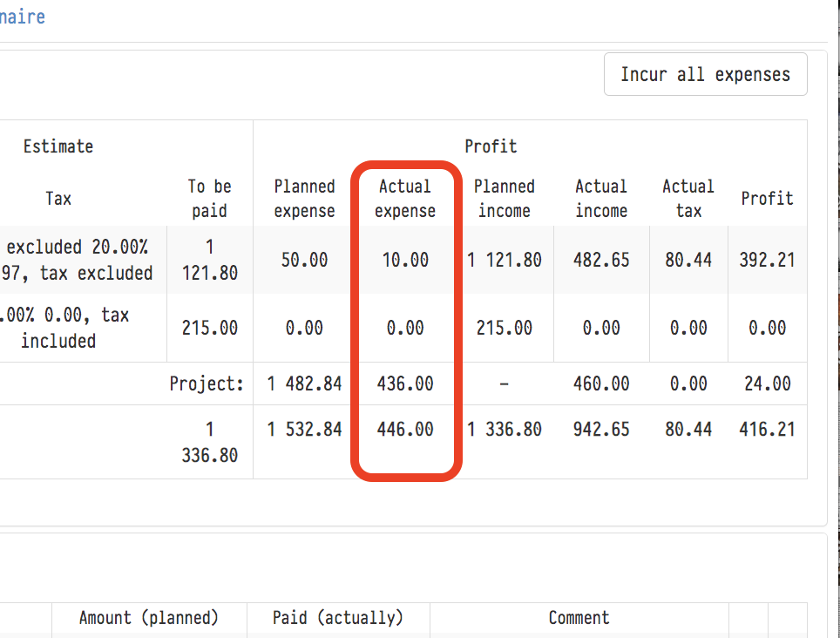This screenshot has width=840, height=638.
Task: Click the 392.21 profit value
Action: pos(767,260)
